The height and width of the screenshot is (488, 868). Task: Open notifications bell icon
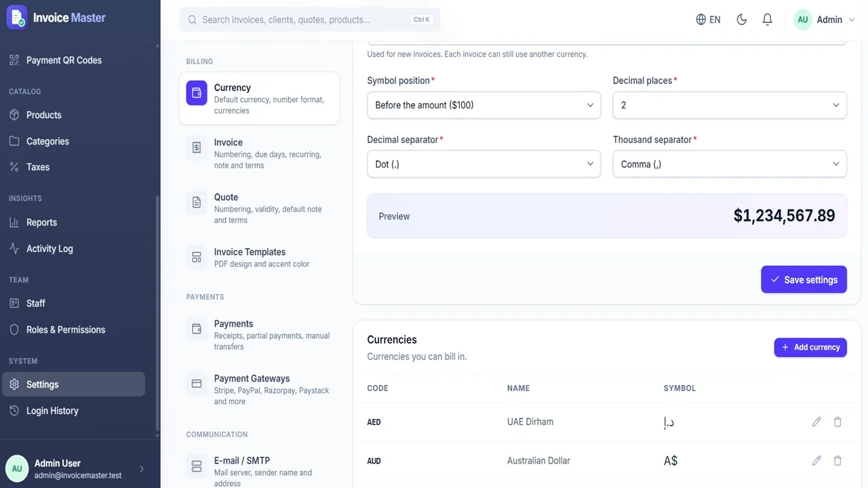click(x=767, y=20)
